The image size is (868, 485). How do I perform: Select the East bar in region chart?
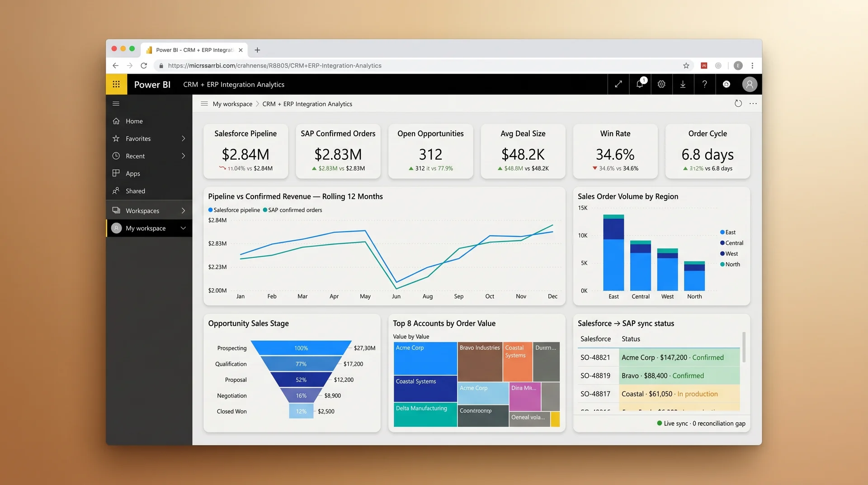[x=613, y=252]
